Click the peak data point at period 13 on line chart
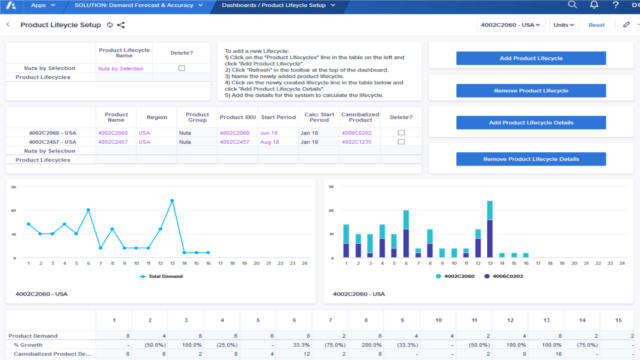 click(172, 201)
